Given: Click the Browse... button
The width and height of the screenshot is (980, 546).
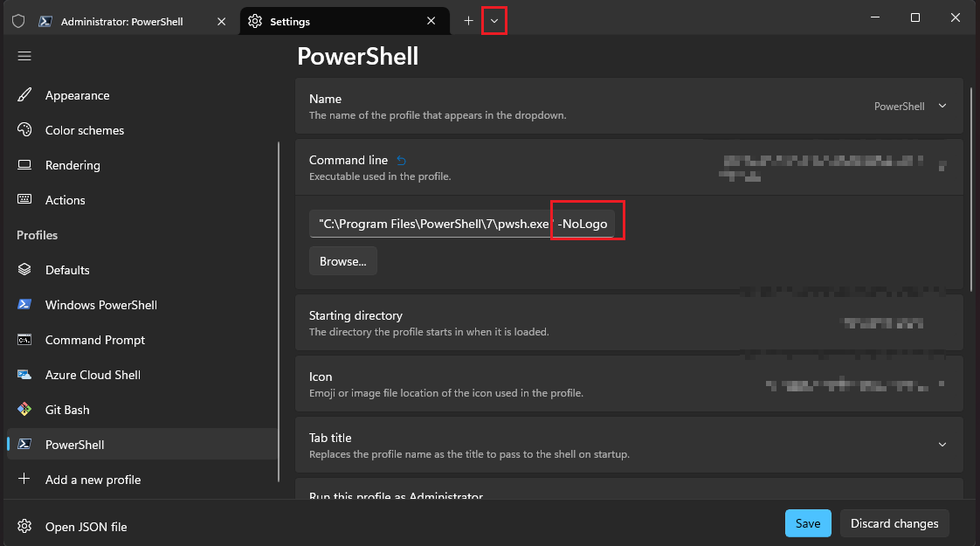Looking at the screenshot, I should [343, 261].
